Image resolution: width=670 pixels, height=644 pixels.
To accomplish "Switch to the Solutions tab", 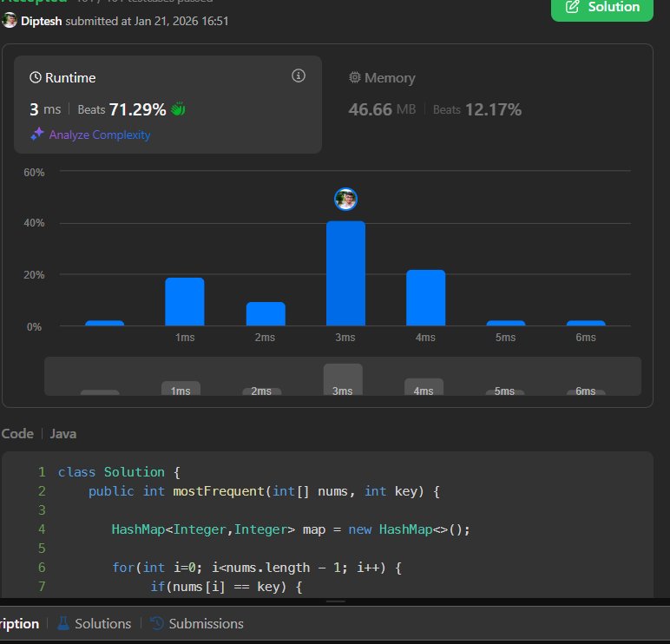I will [x=95, y=623].
